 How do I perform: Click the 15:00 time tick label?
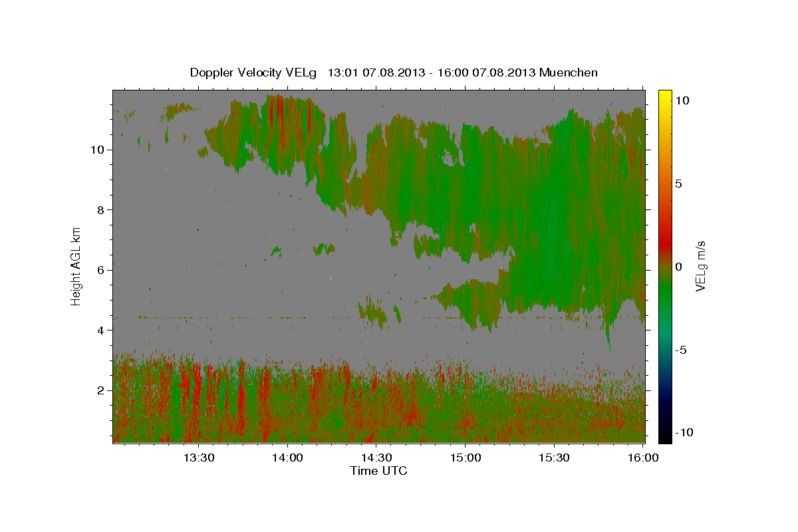pyautogui.click(x=465, y=458)
